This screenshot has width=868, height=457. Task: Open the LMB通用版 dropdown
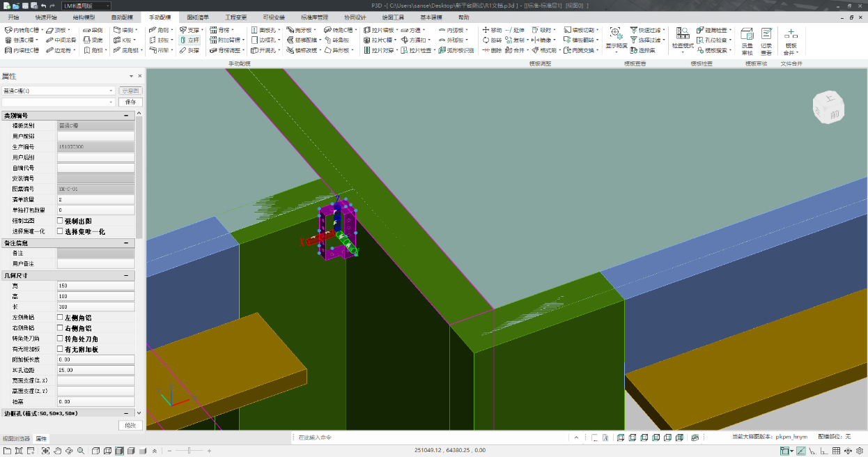pos(87,6)
